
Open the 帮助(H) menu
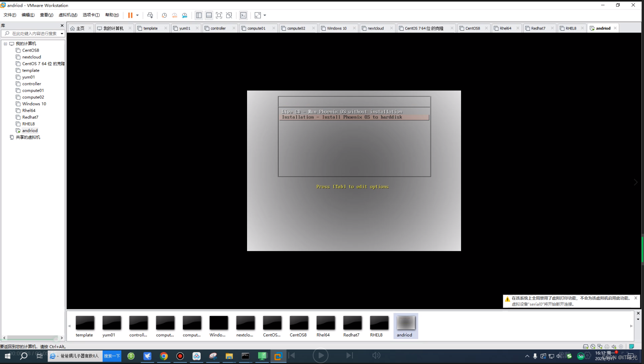click(x=112, y=15)
